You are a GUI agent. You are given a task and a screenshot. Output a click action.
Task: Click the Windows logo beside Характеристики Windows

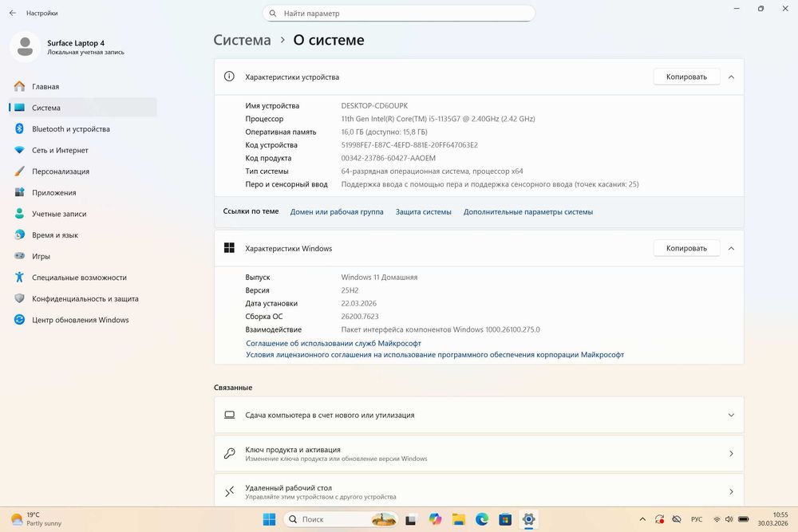tap(229, 248)
